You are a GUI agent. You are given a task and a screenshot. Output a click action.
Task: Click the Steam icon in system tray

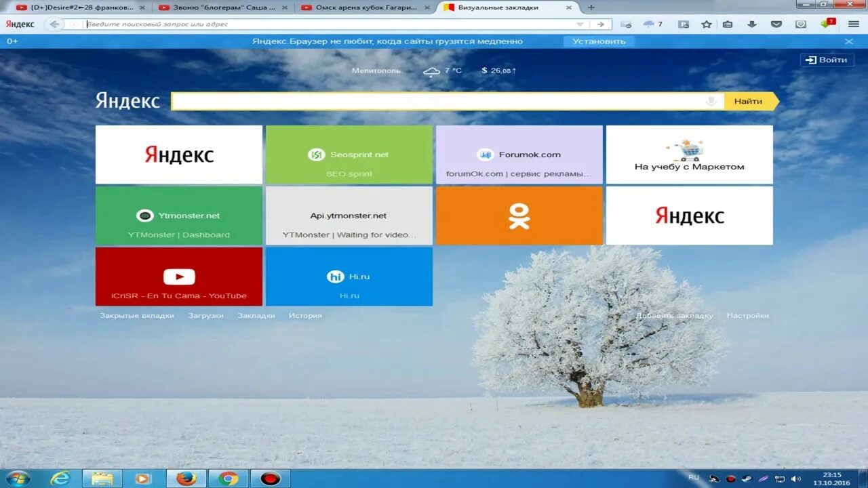[x=747, y=479]
